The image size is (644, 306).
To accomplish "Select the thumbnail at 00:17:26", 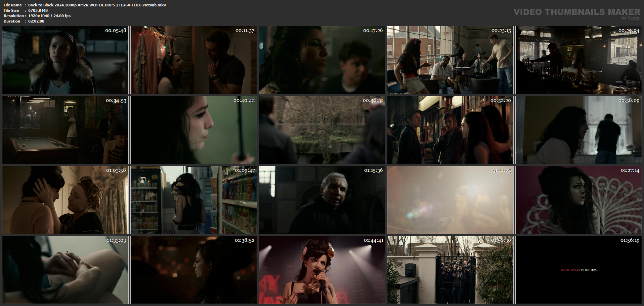I will 322,60.
